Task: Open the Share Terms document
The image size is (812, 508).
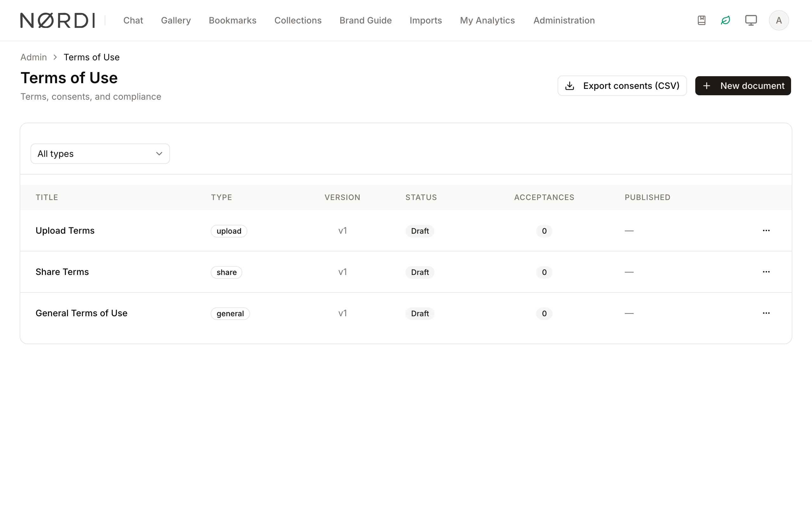Action: 62,272
